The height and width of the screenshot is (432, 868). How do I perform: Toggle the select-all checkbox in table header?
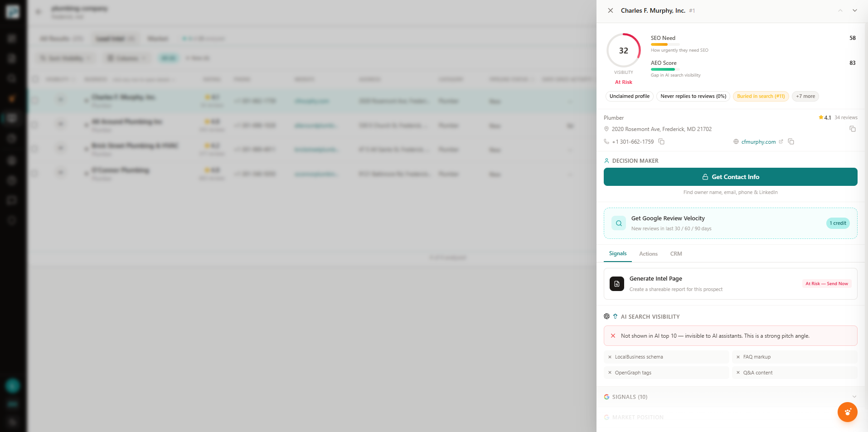35,78
